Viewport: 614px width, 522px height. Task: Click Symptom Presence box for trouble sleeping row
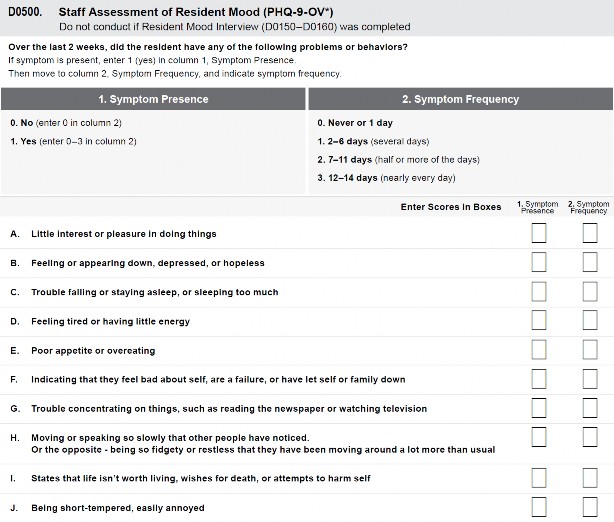pyautogui.click(x=539, y=291)
